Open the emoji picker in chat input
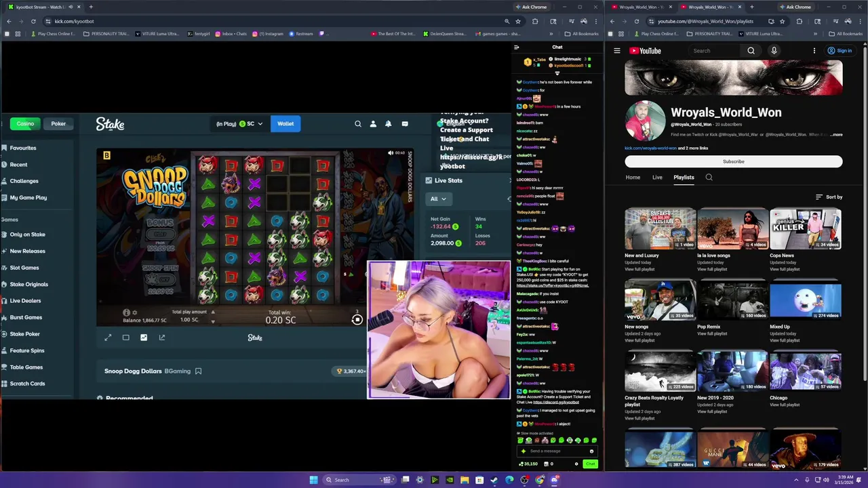 [591, 451]
